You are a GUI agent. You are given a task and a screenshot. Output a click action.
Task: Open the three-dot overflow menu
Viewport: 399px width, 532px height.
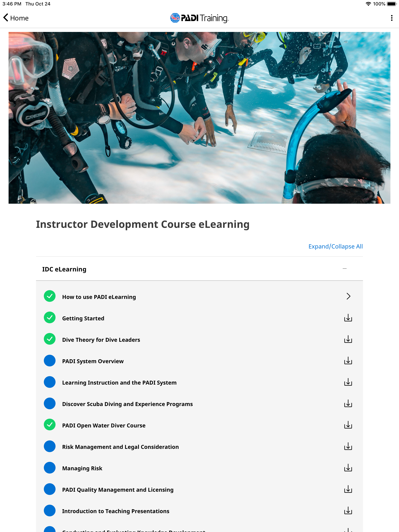(392, 18)
